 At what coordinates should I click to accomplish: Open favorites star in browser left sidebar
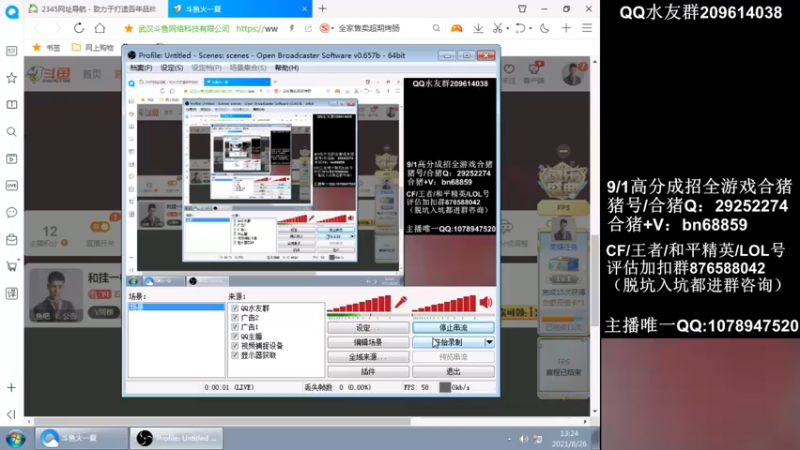pyautogui.click(x=11, y=78)
